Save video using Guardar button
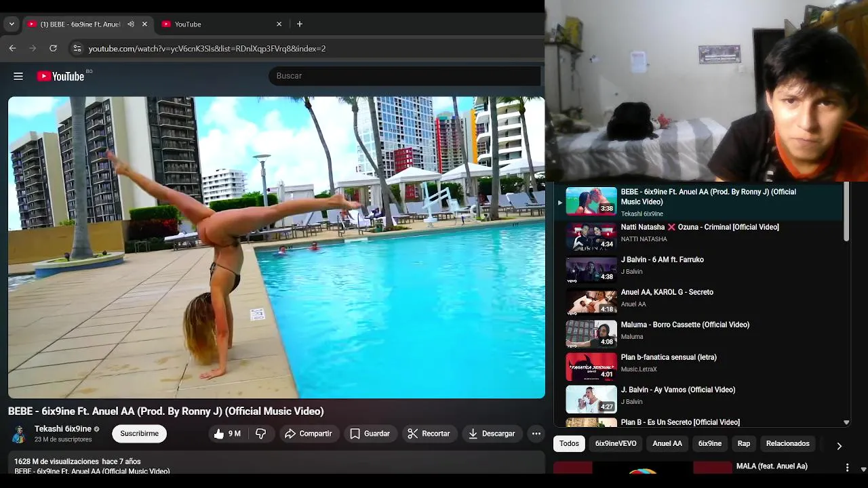 pos(370,434)
